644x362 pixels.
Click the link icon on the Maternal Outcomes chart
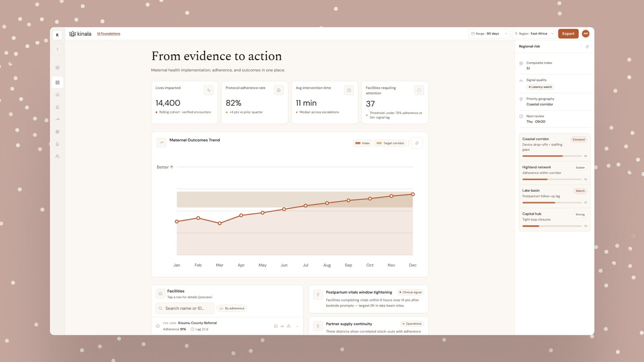tap(417, 143)
